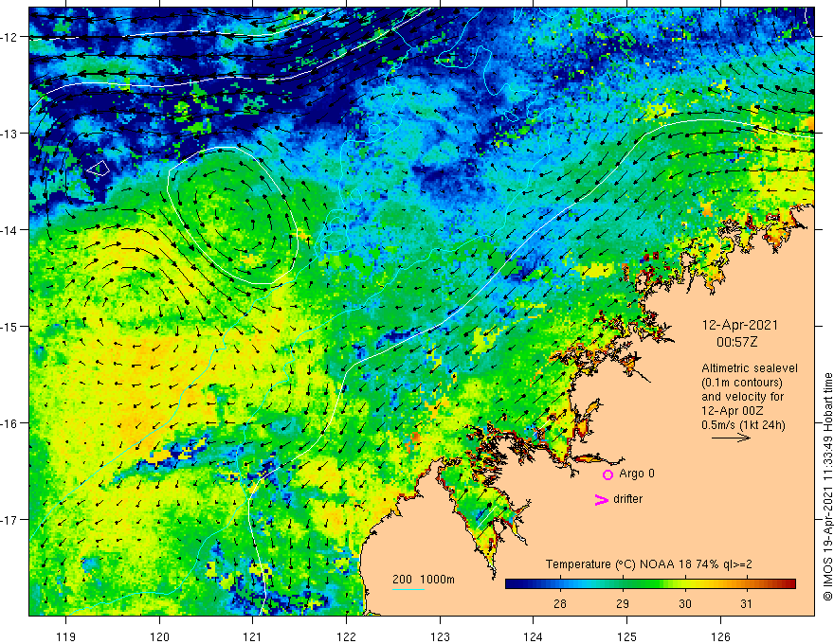Click the magenta Argo 0 circle marker
This screenshot has width=834, height=644.
(607, 474)
